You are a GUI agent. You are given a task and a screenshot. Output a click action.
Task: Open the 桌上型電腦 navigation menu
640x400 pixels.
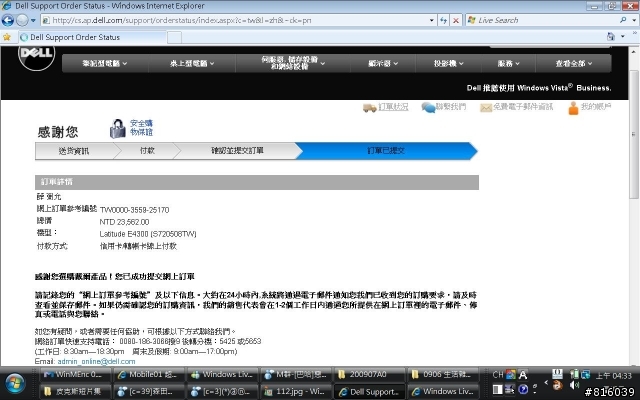click(192, 63)
